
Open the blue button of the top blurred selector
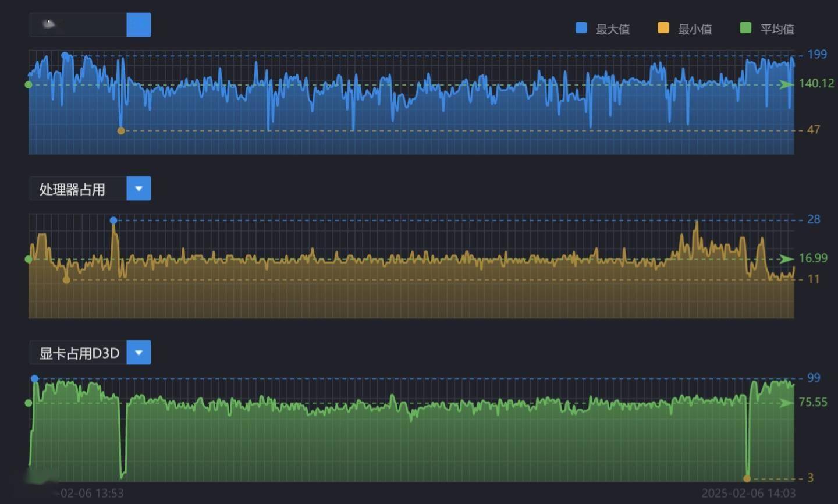click(139, 25)
